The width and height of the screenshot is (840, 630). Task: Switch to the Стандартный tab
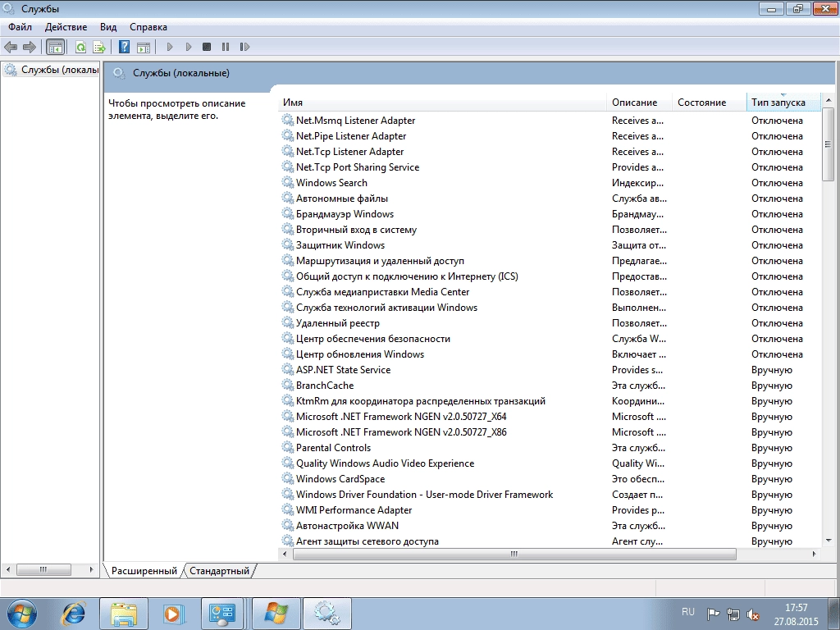click(219, 571)
